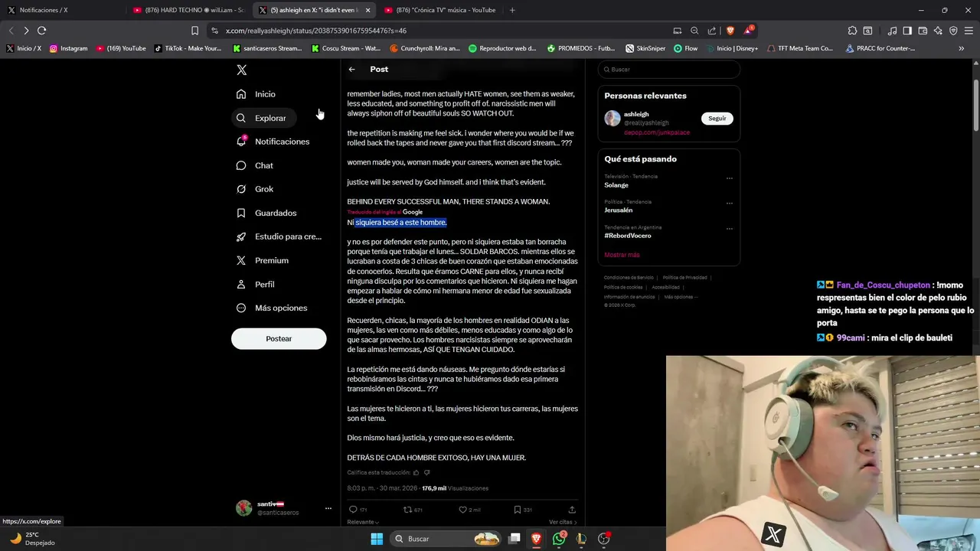980x551 pixels.
Task: Like the post with 2 mil likes
Action: click(x=462, y=510)
